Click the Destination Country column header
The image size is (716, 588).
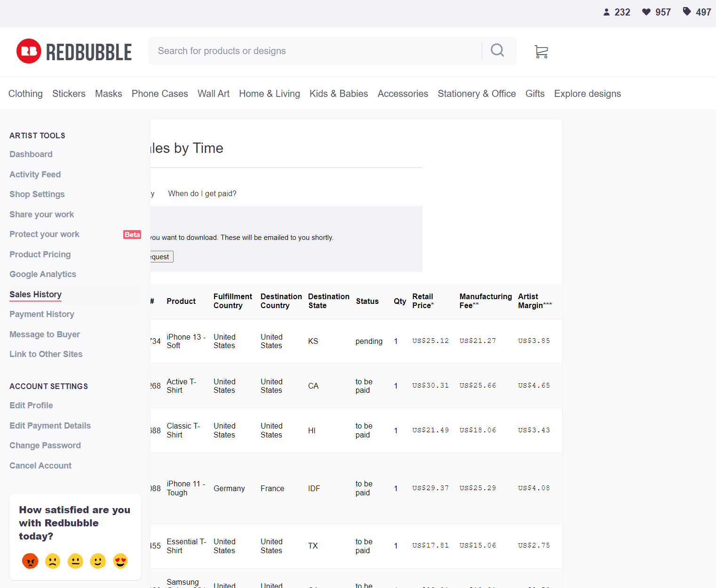[x=281, y=301]
